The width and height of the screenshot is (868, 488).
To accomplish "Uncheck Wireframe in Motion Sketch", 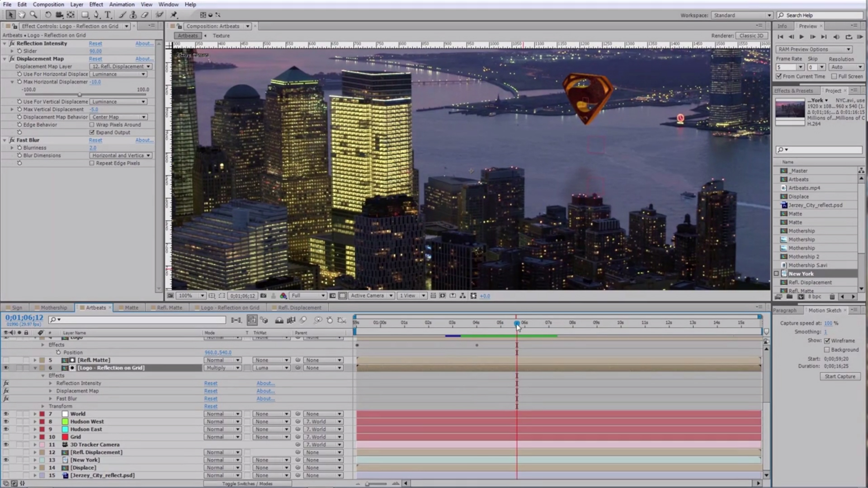I will click(x=827, y=341).
